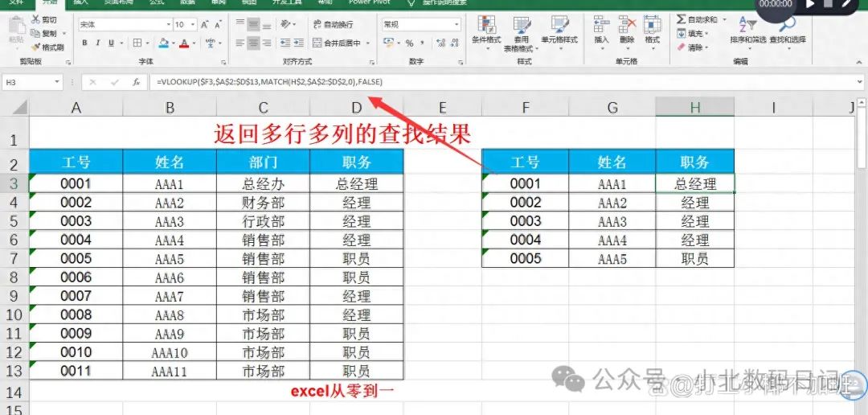Expand the formula bar
Screen dimensions: 868x415
point(859,82)
